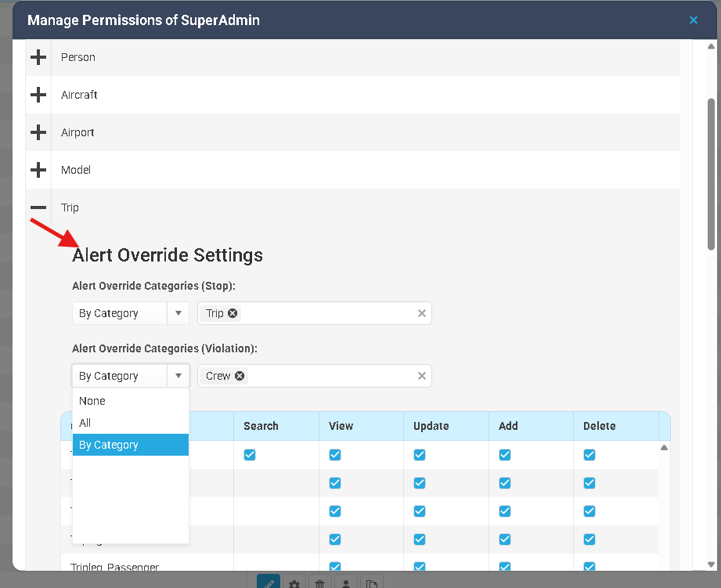The height and width of the screenshot is (588, 721).
Task: Uncheck the Delete checkbox in first row
Action: click(589, 455)
